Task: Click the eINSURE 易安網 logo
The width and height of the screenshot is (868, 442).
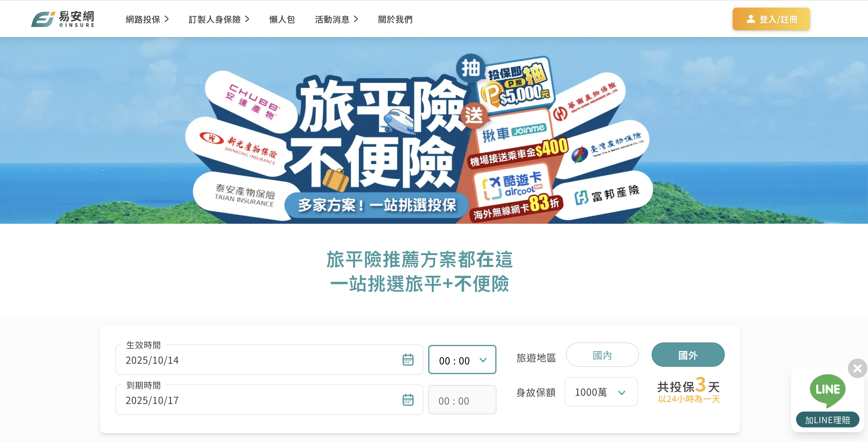Action: [63, 19]
